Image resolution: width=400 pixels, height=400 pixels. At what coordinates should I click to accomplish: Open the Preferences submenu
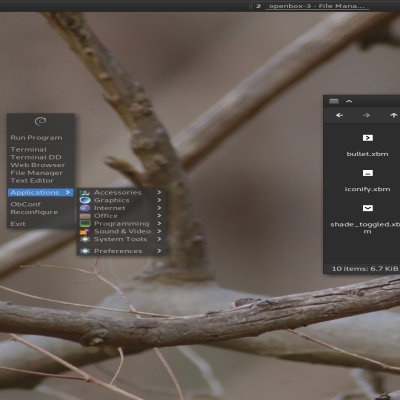point(121,251)
